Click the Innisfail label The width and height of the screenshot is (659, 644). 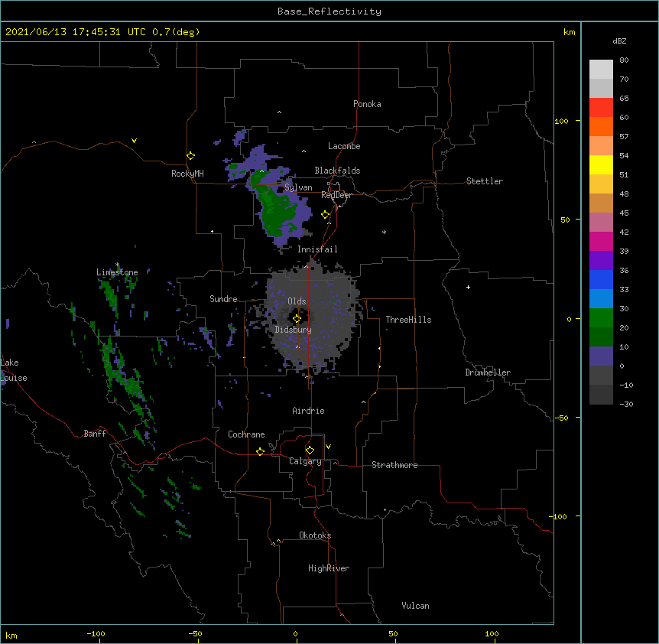(x=317, y=249)
